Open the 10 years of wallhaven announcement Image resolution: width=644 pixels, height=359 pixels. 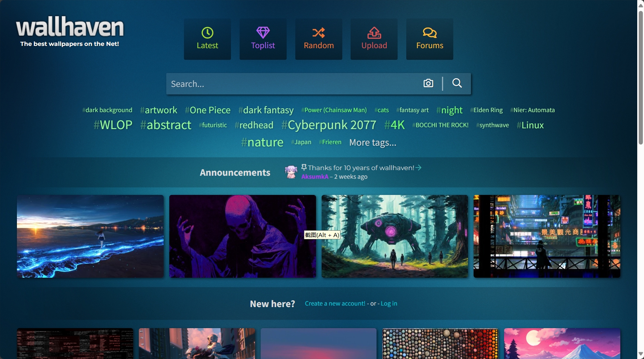pyautogui.click(x=361, y=168)
